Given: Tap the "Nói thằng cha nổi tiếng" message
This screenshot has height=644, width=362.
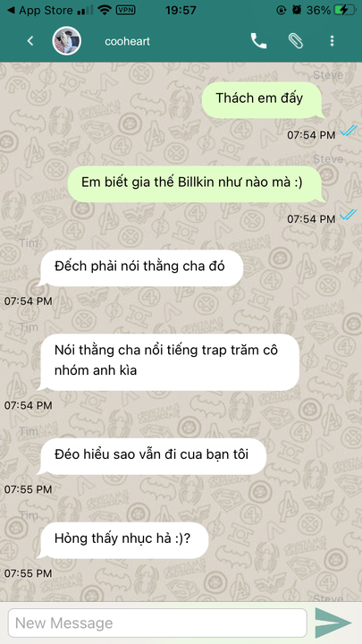Looking at the screenshot, I should (x=168, y=362).
